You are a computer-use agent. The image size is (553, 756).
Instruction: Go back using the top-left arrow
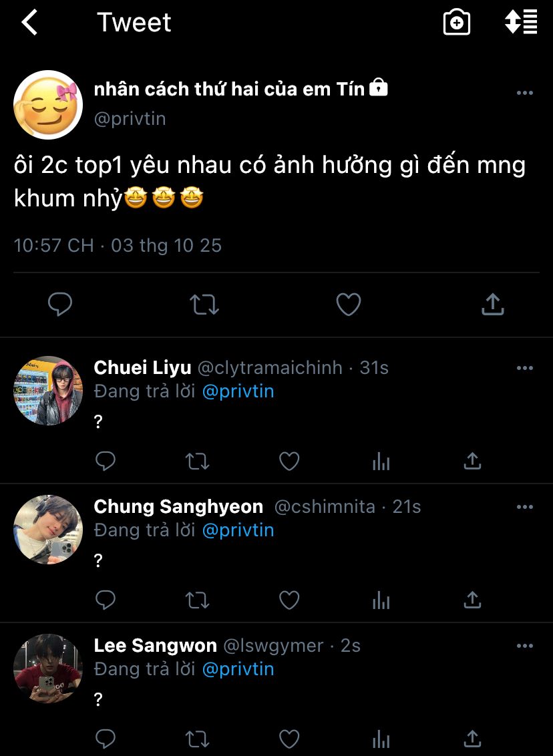(29, 23)
